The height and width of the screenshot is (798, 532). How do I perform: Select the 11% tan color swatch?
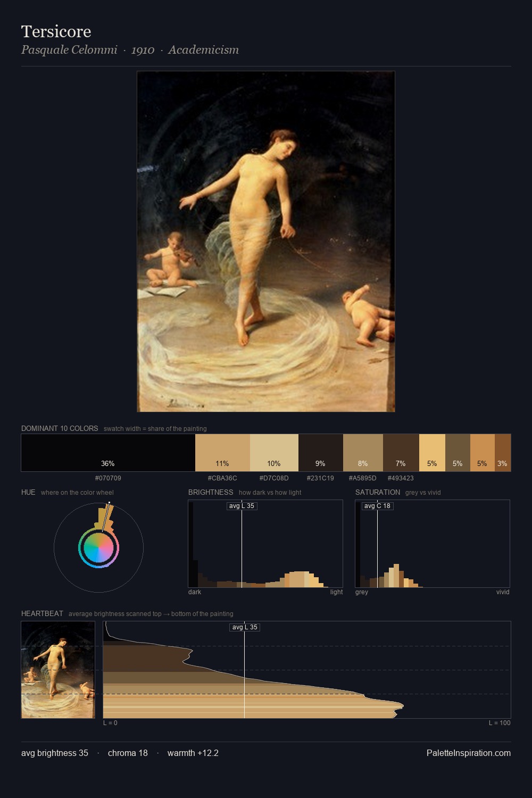tap(222, 453)
